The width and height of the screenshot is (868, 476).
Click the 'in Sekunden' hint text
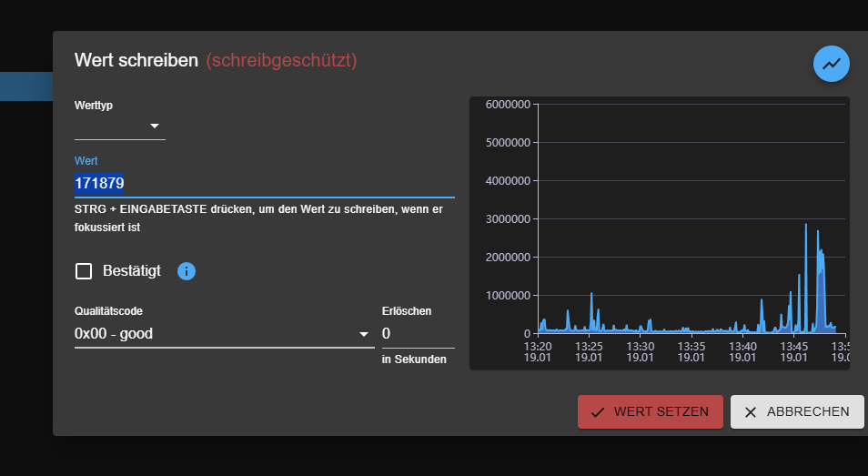[414, 360]
